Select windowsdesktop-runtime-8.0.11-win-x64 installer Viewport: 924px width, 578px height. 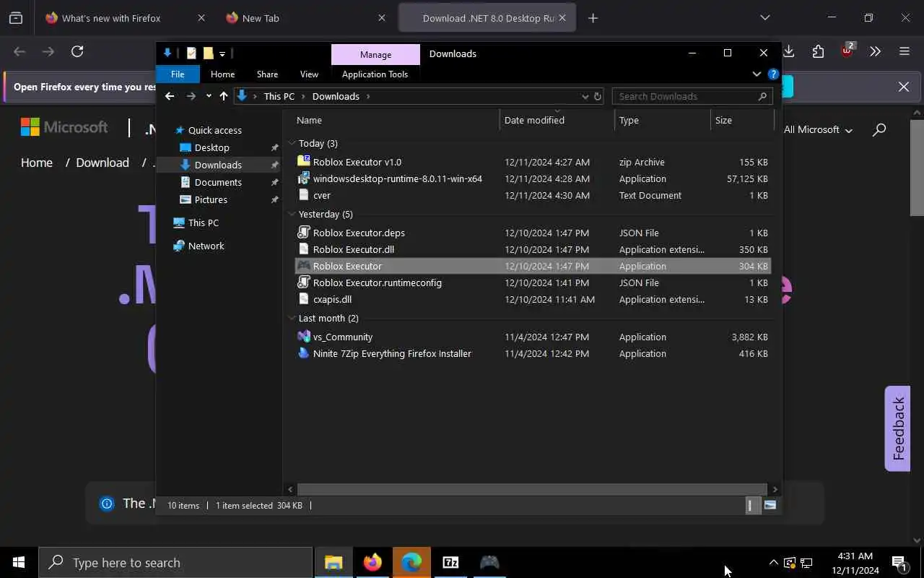533,178
